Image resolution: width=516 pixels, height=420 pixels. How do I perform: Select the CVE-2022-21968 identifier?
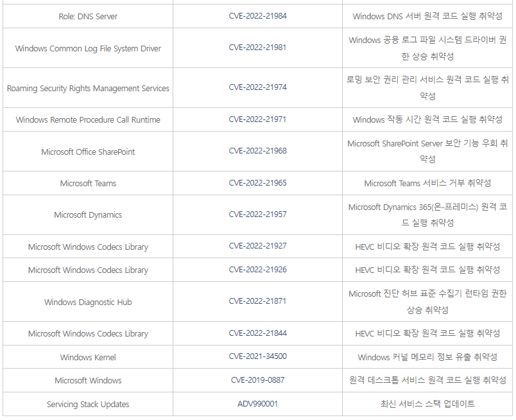pyautogui.click(x=257, y=152)
